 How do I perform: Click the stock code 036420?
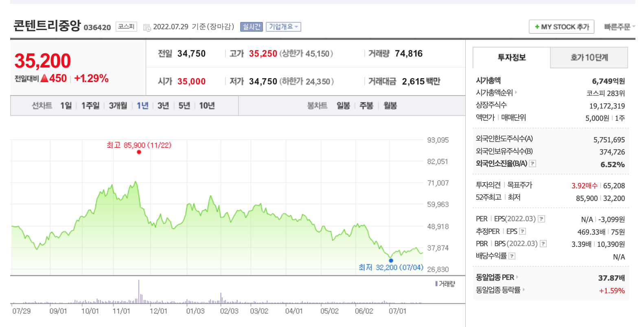point(97,27)
